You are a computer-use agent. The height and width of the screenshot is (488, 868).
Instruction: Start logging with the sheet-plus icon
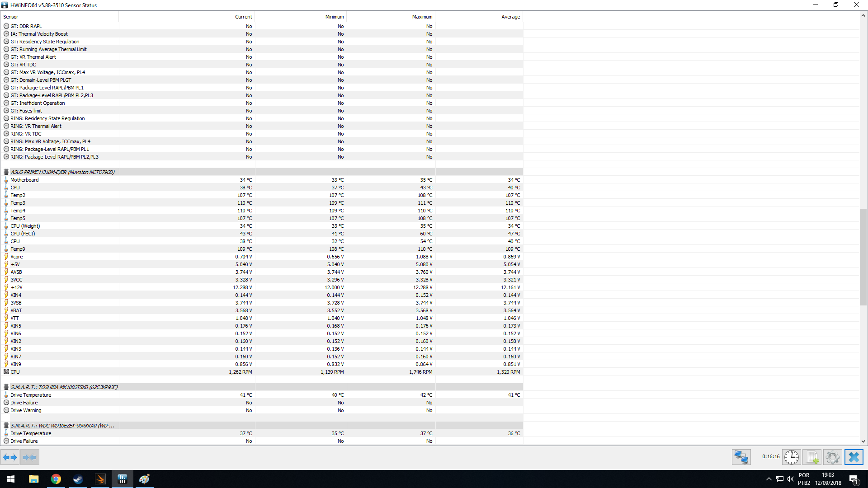pyautogui.click(x=812, y=457)
